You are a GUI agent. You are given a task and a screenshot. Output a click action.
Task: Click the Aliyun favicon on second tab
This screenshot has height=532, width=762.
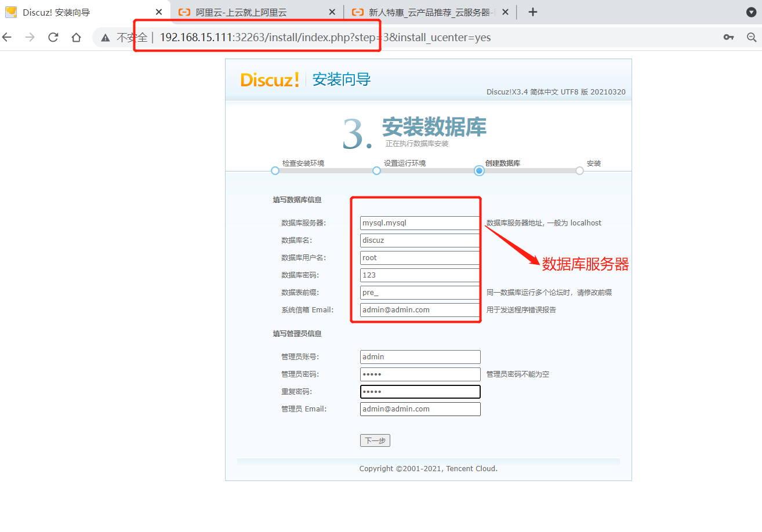[x=184, y=12]
